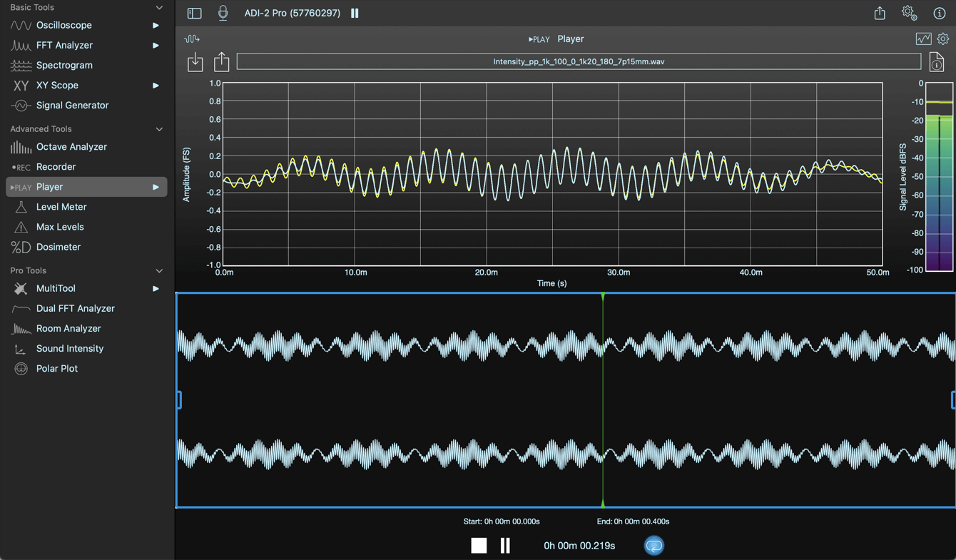Select the FFT Analyzer tool
This screenshot has height=560, width=956.
(64, 45)
